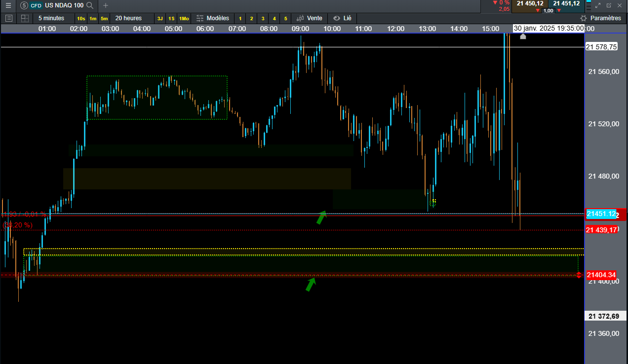Click the red price label 21 439,17
The height and width of the screenshot is (364, 628).
point(602,230)
